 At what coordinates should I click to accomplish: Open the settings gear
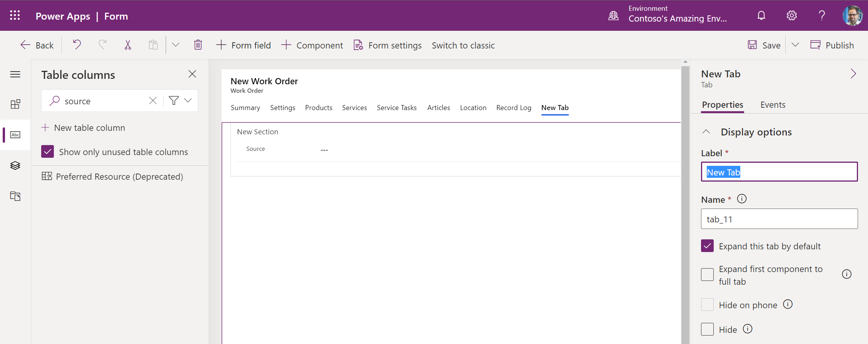[791, 15]
